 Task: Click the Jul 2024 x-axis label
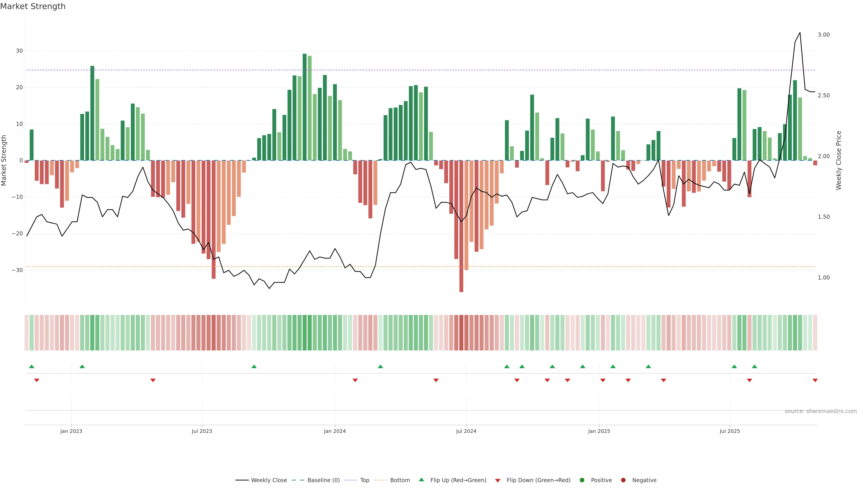466,431
